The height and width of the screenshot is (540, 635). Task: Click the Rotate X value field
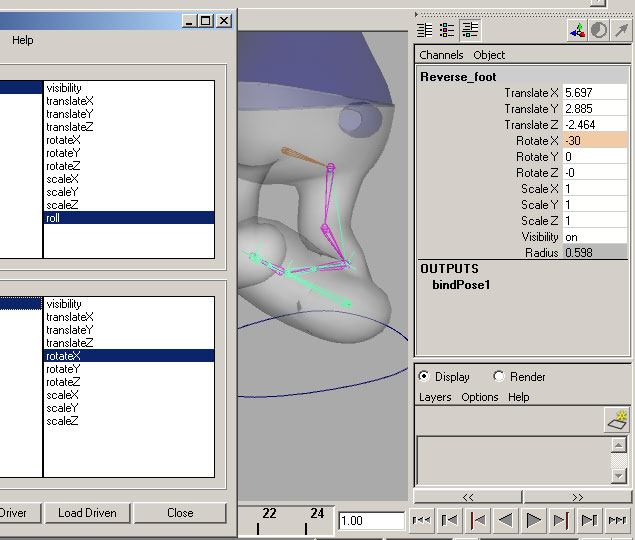(594, 141)
